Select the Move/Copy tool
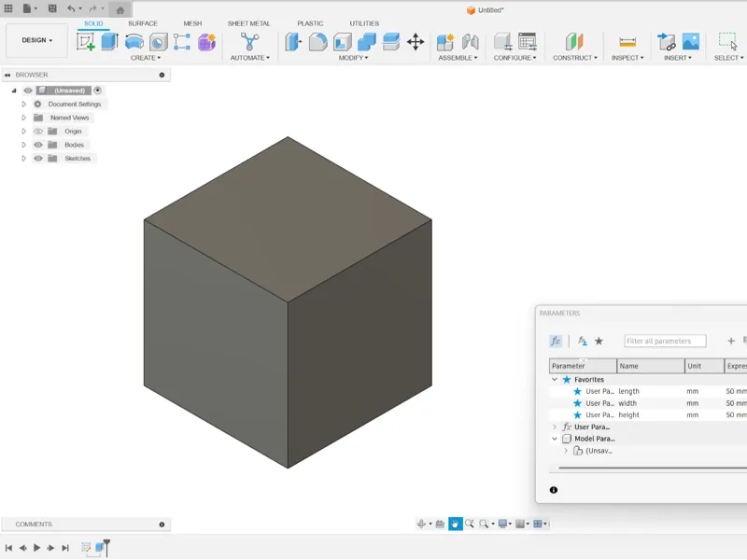Screen dimensions: 747x560 pos(416,42)
